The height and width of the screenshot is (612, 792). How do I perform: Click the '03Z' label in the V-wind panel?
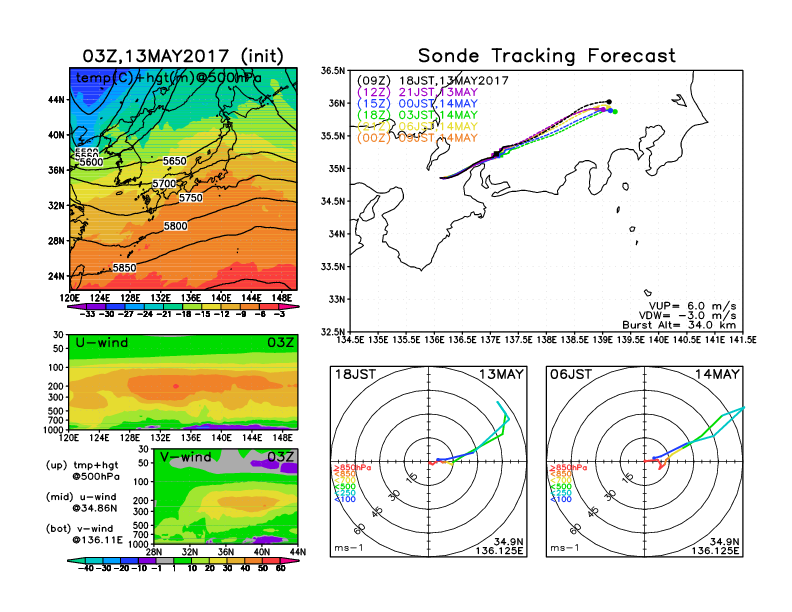(280, 457)
